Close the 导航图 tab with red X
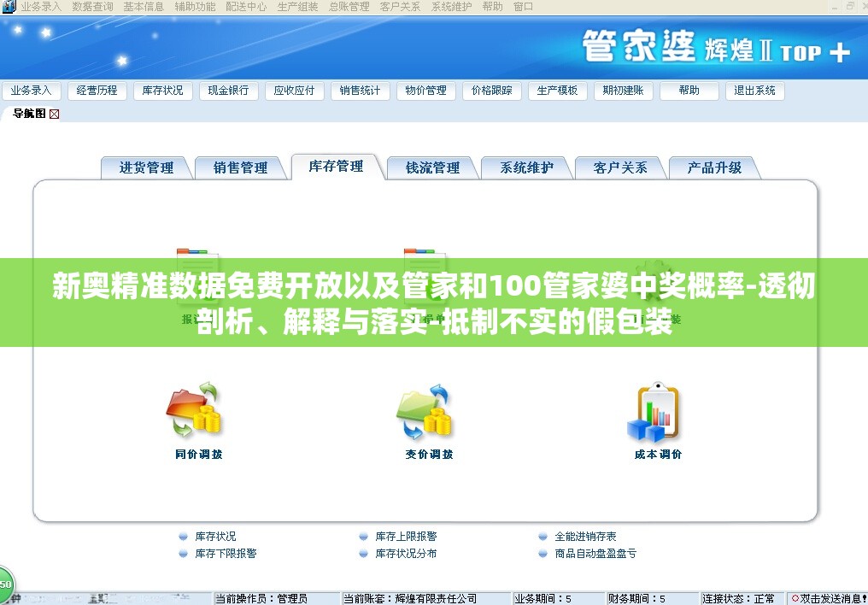This screenshot has width=868, height=605. 55,114
